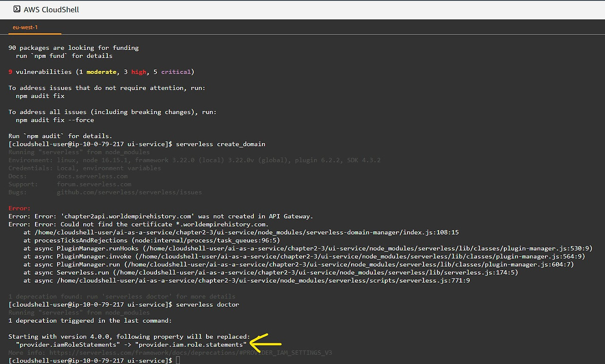This screenshot has width=605, height=364.
Task: Click the terminal cursor at the prompt
Action: click(178, 360)
